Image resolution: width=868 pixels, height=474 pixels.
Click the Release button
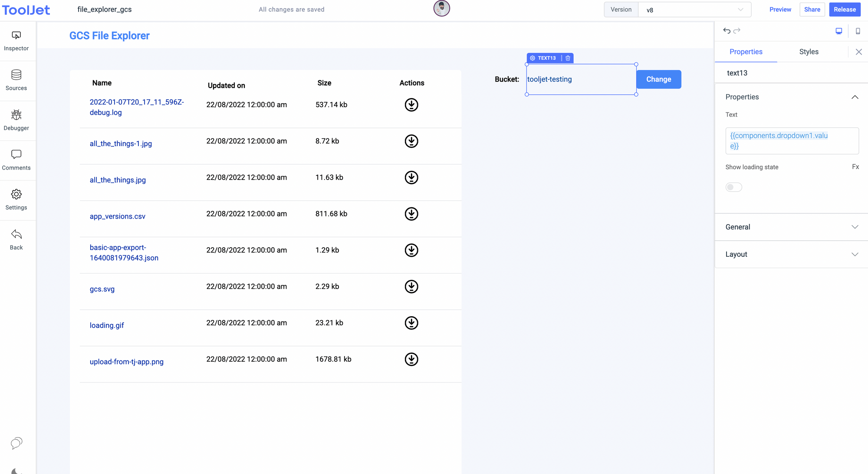click(x=844, y=9)
